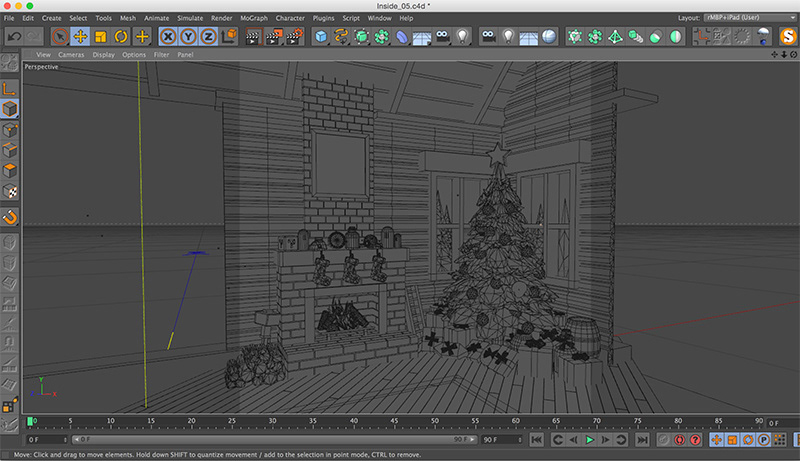The height and width of the screenshot is (461, 800).
Task: Toggle coordinate system world/object icon
Action: pos(229,37)
